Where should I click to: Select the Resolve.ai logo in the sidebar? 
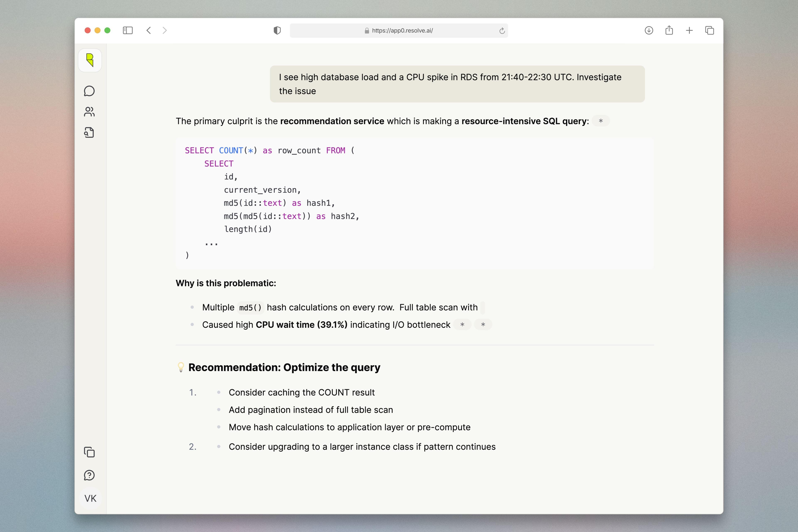pyautogui.click(x=90, y=60)
